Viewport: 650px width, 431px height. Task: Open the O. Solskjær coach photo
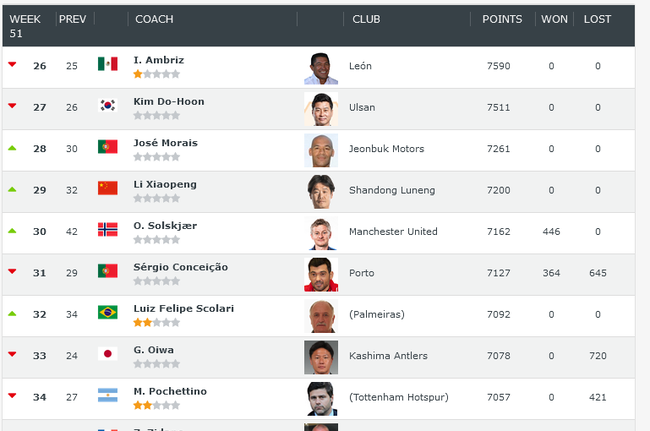click(321, 233)
